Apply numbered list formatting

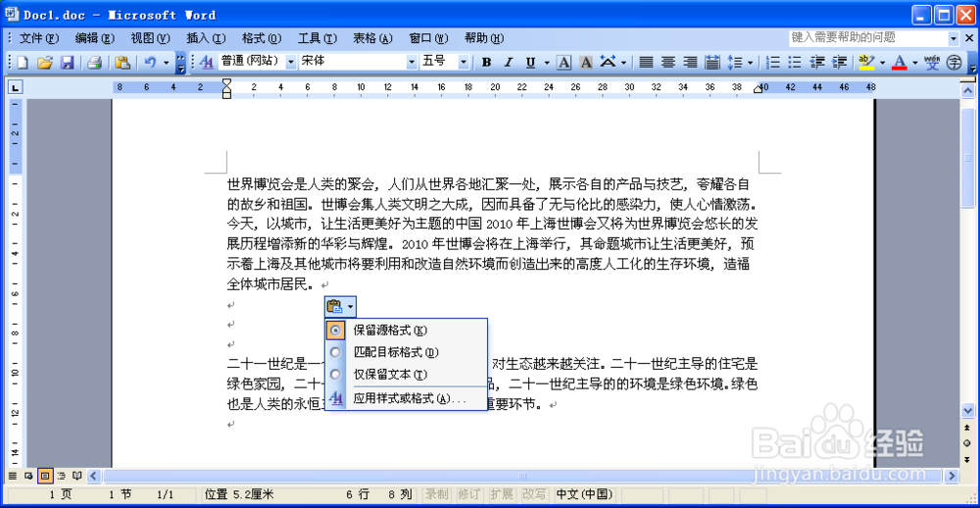[x=774, y=62]
